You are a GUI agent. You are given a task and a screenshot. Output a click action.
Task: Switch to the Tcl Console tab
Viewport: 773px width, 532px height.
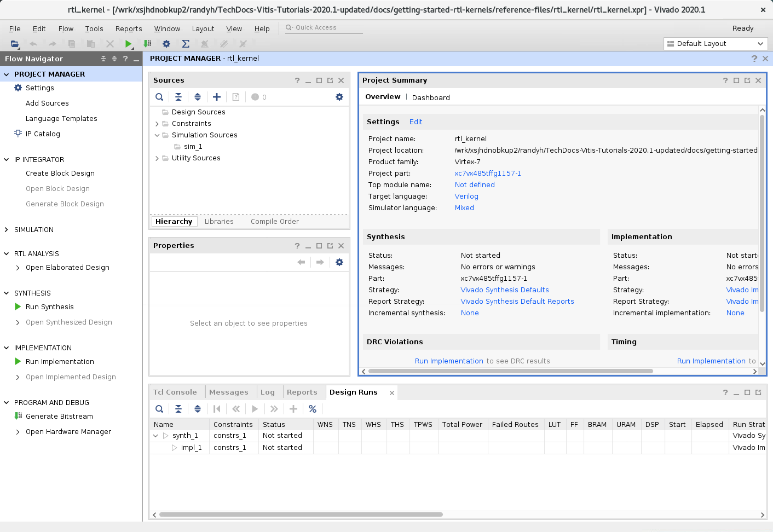point(175,392)
